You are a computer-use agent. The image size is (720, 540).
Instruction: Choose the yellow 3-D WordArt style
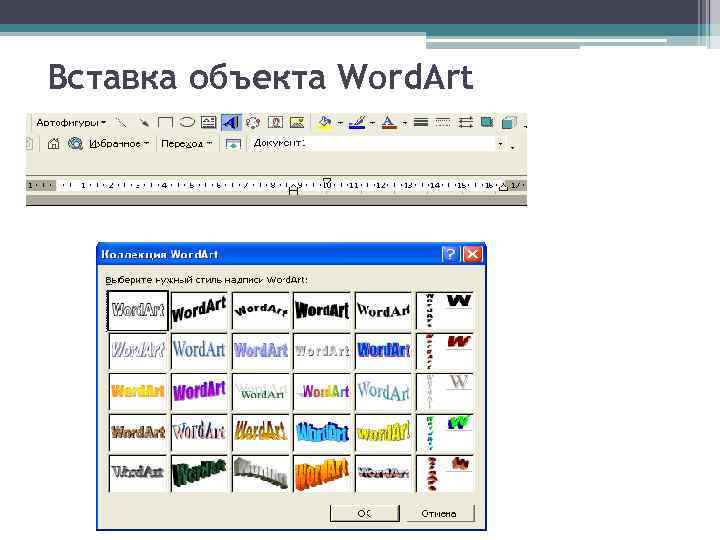[x=383, y=432]
